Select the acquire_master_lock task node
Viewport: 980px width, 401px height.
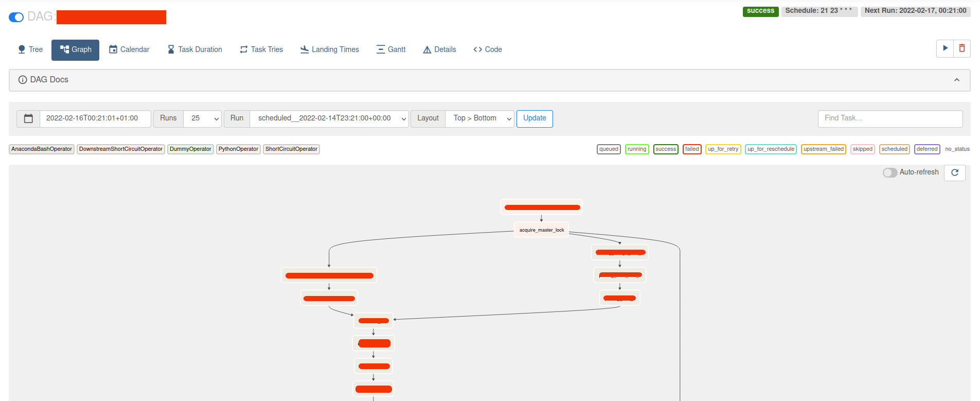542,230
